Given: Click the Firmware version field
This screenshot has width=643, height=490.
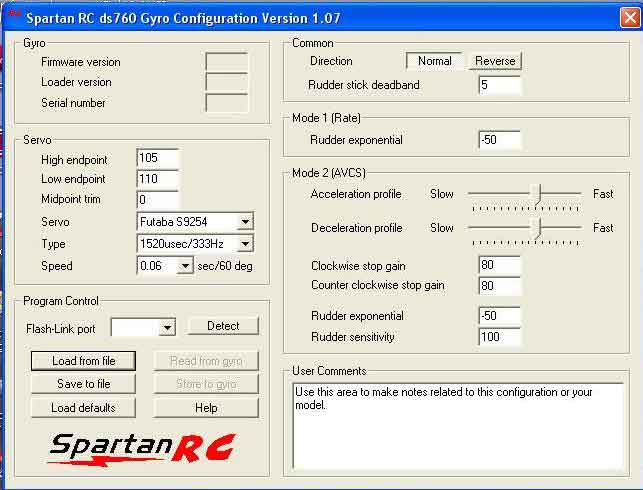Looking at the screenshot, I should coord(227,62).
